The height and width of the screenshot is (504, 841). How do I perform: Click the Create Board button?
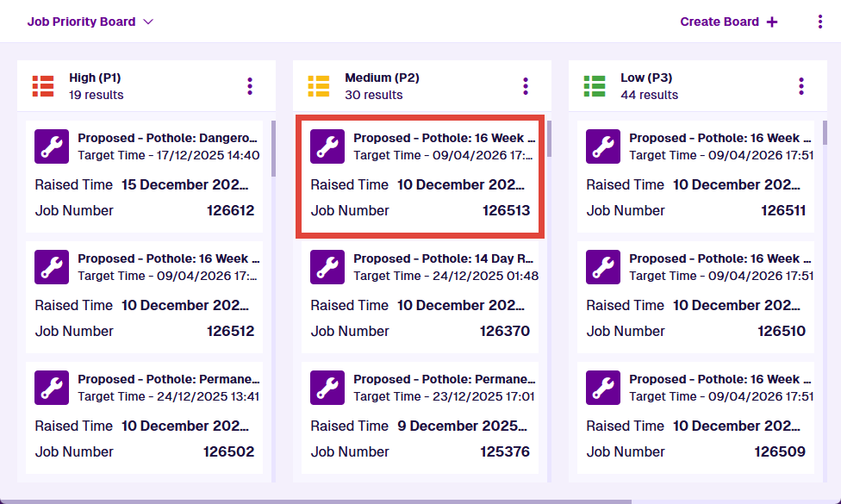coord(728,22)
